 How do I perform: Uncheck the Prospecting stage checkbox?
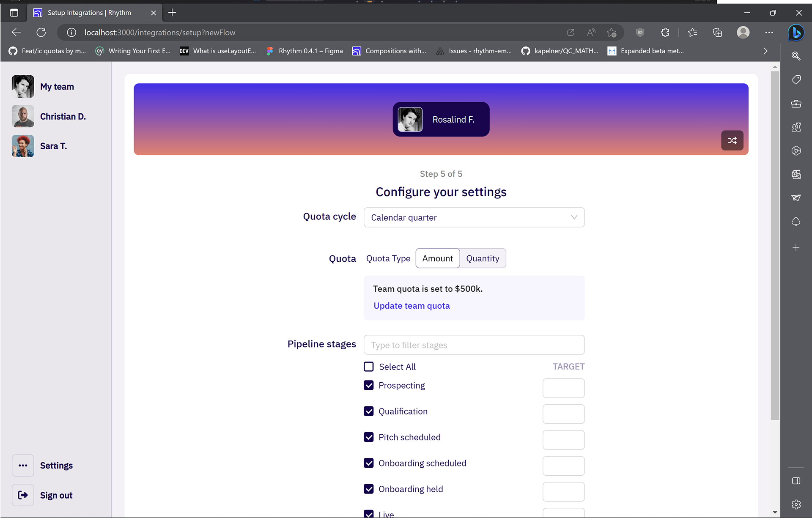369,386
